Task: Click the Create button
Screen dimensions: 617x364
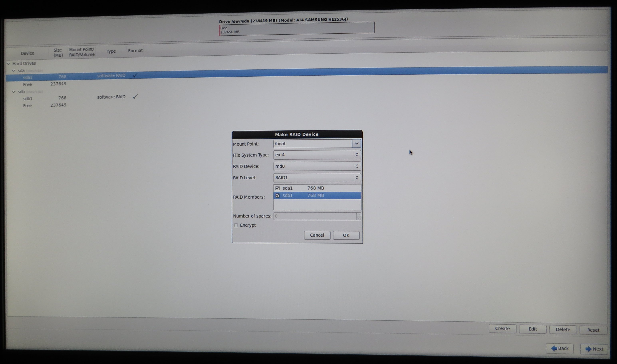Action: point(502,329)
